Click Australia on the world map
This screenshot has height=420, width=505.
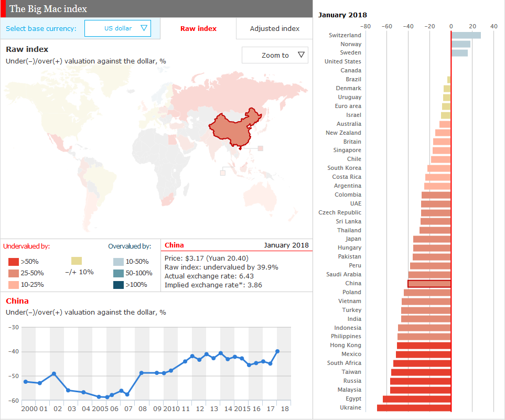coord(260,195)
